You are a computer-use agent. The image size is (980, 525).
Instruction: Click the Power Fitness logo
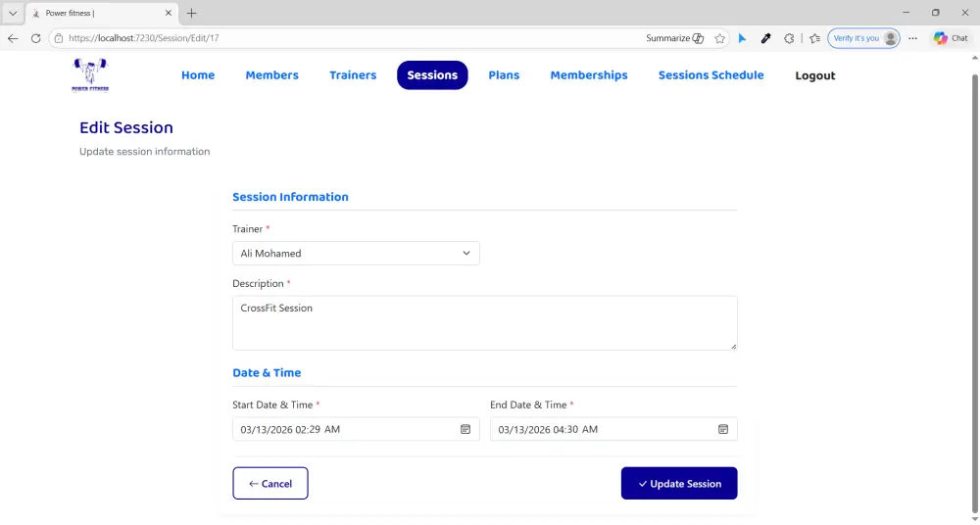(x=90, y=75)
